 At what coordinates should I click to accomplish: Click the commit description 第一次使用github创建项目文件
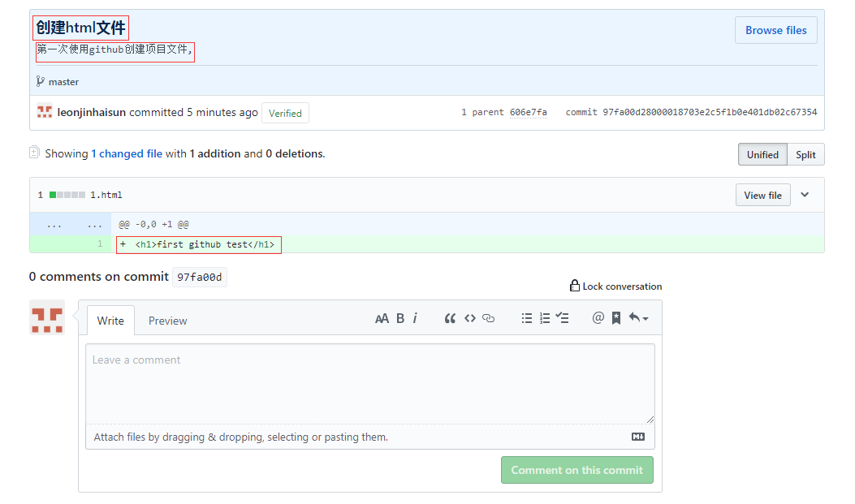click(114, 49)
